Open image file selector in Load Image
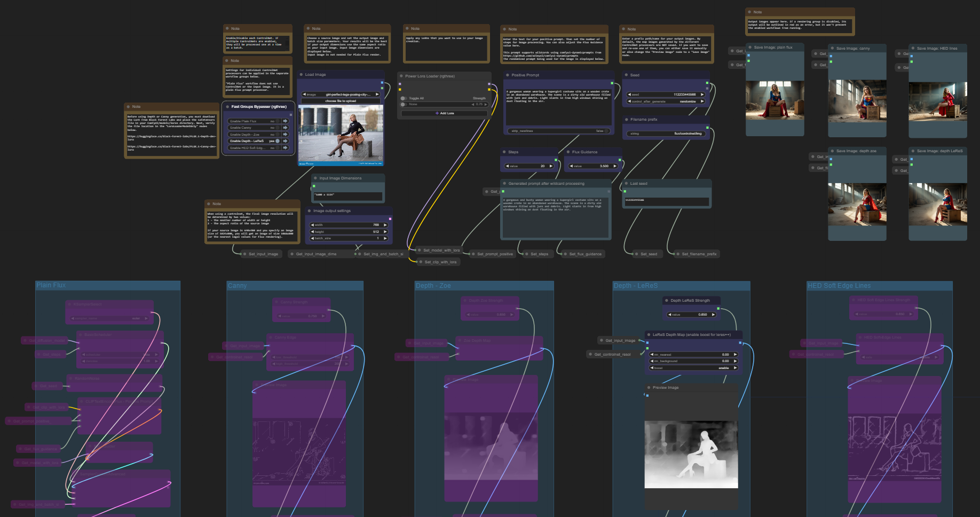Image resolution: width=980 pixels, height=517 pixels. coord(341,95)
